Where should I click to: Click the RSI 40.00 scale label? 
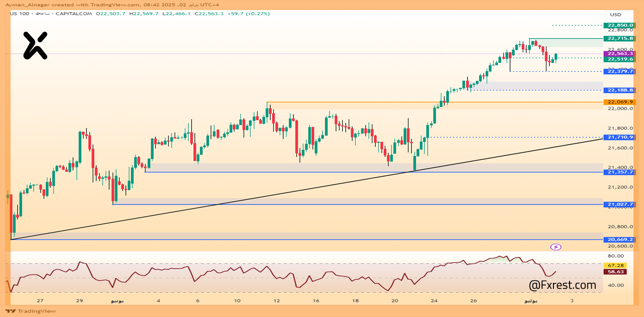616,285
